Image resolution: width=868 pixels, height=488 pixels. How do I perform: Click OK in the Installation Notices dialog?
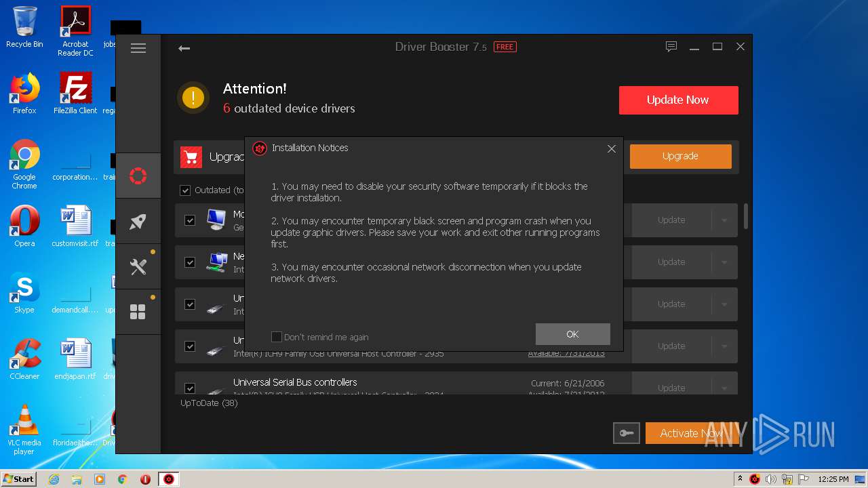point(572,334)
